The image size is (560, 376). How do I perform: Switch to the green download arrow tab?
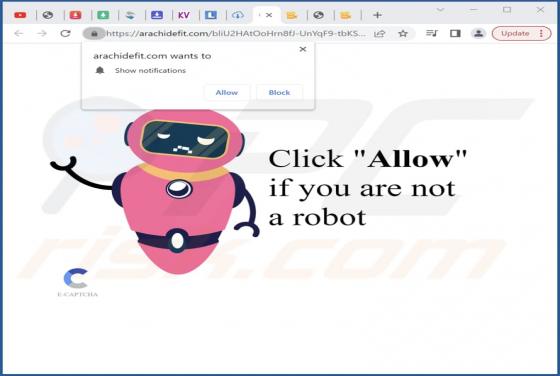tap(103, 15)
